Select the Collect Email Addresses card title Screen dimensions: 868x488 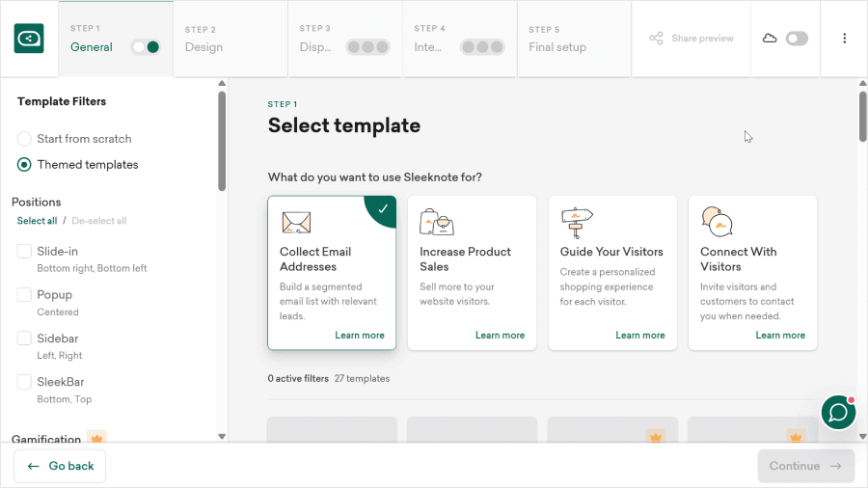[x=315, y=258]
